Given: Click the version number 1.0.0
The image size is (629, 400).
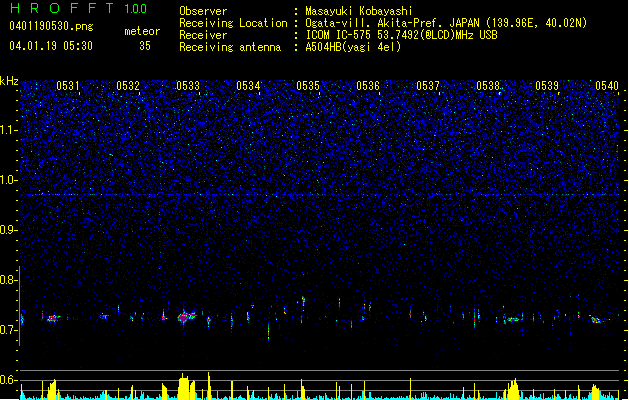Looking at the screenshot, I should 135,9.
